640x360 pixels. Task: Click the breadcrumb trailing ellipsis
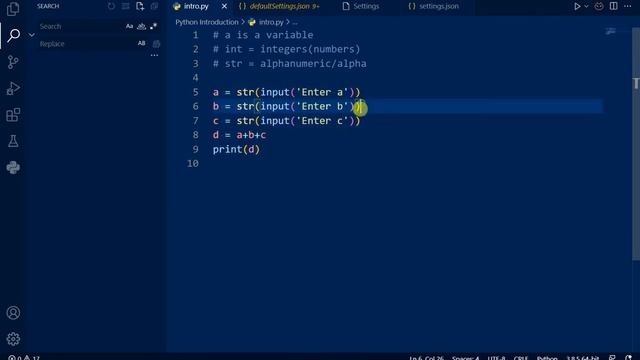tap(295, 22)
